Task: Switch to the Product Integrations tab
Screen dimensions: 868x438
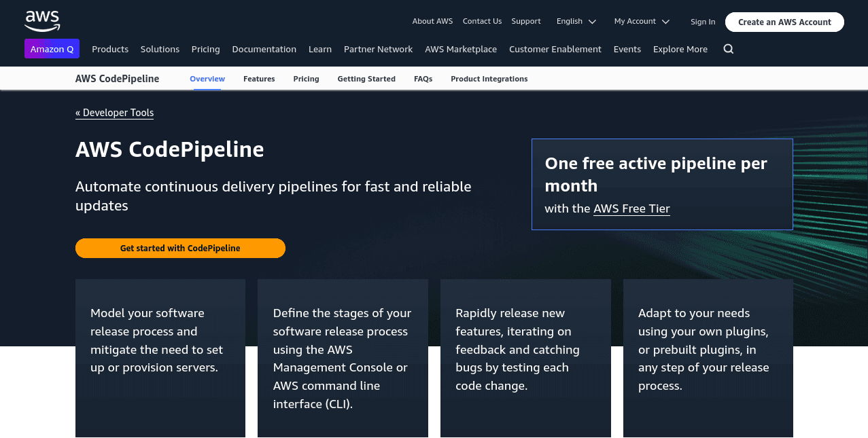Action: pyautogui.click(x=489, y=79)
